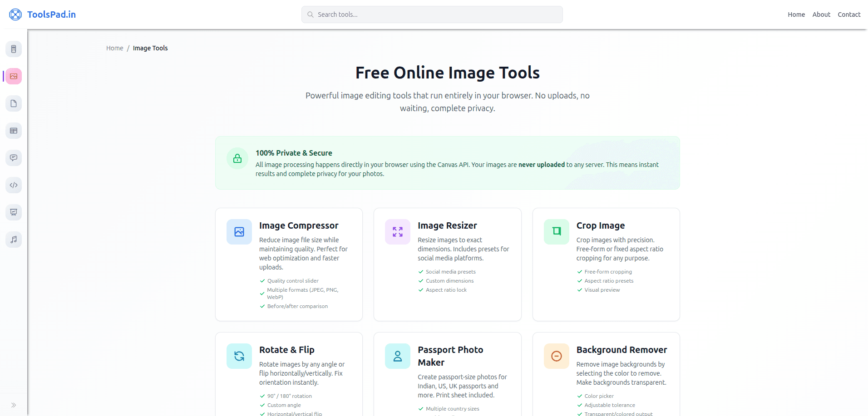Screen dimensions: 868x416
Task: Open the audio tools sidebar icon
Action: click(14, 240)
